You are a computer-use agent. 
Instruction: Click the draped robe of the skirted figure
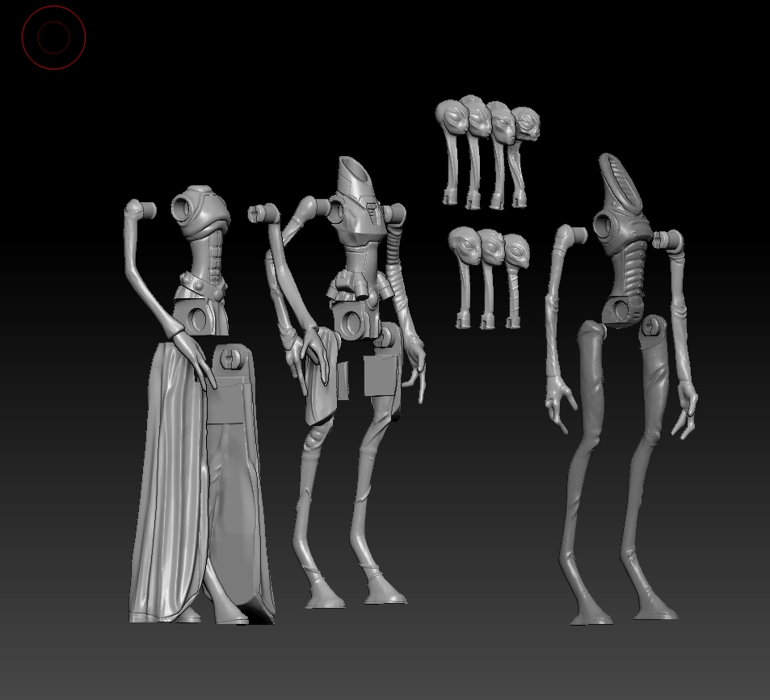point(170,484)
